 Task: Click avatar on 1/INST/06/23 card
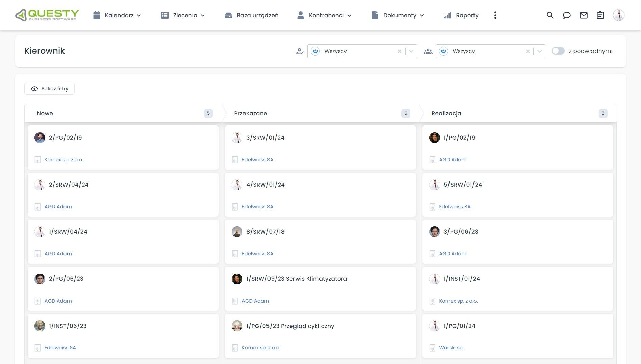tap(40, 326)
